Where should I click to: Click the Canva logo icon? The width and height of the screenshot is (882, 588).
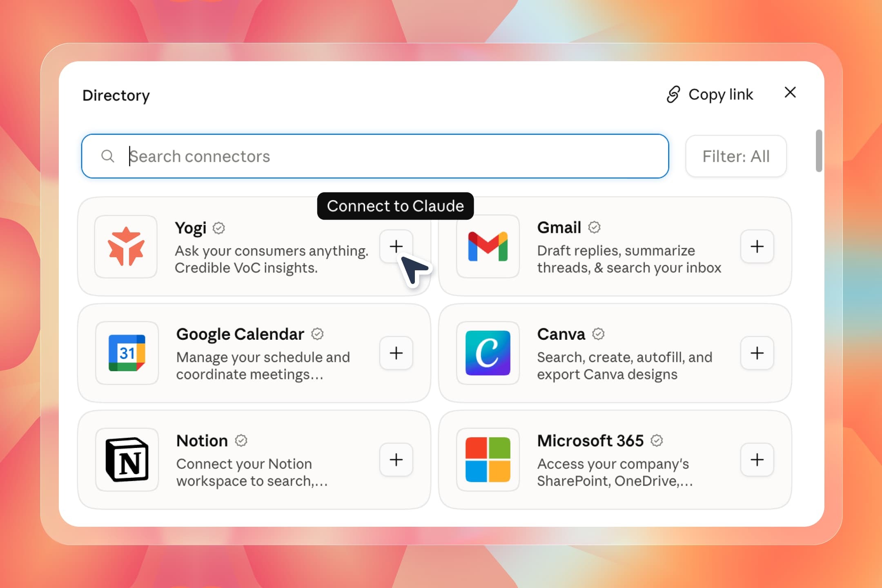coord(488,353)
